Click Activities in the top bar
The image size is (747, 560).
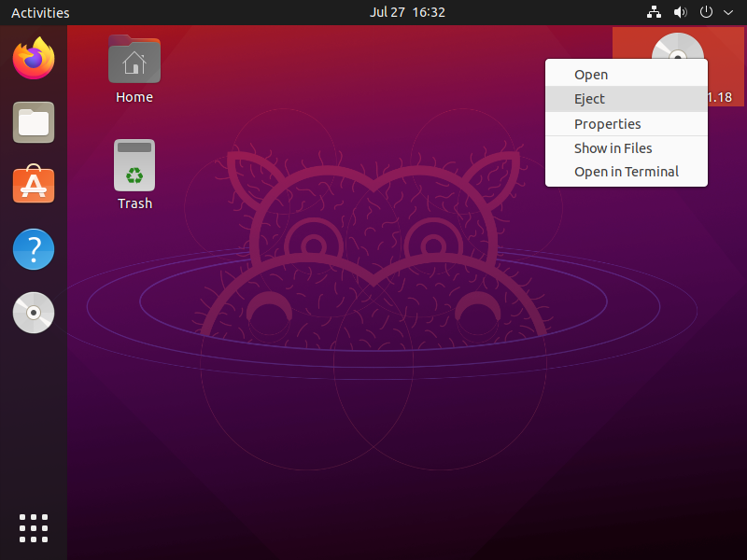[40, 13]
